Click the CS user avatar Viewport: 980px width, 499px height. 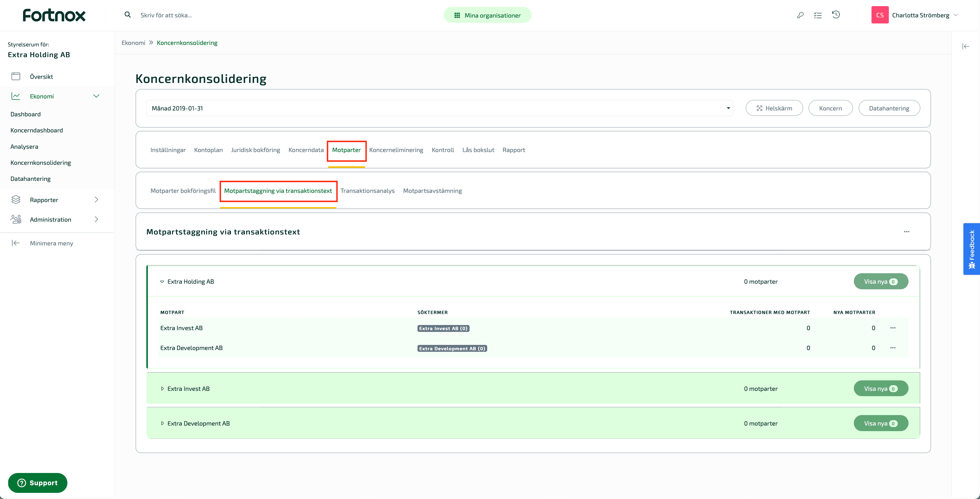tap(880, 15)
